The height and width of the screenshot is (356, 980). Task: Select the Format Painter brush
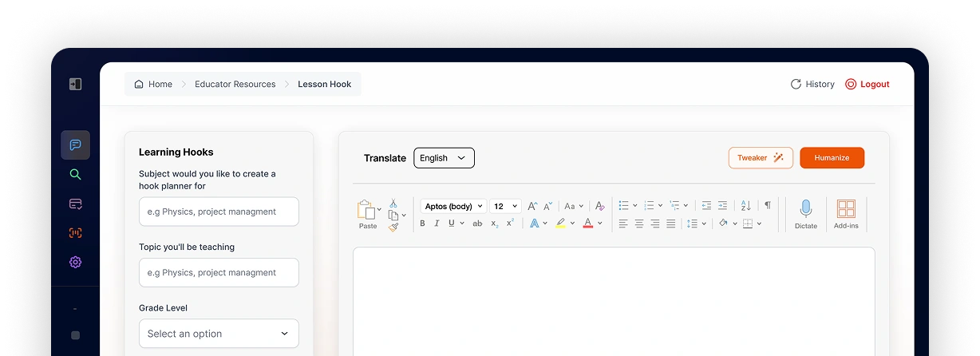pyautogui.click(x=393, y=227)
